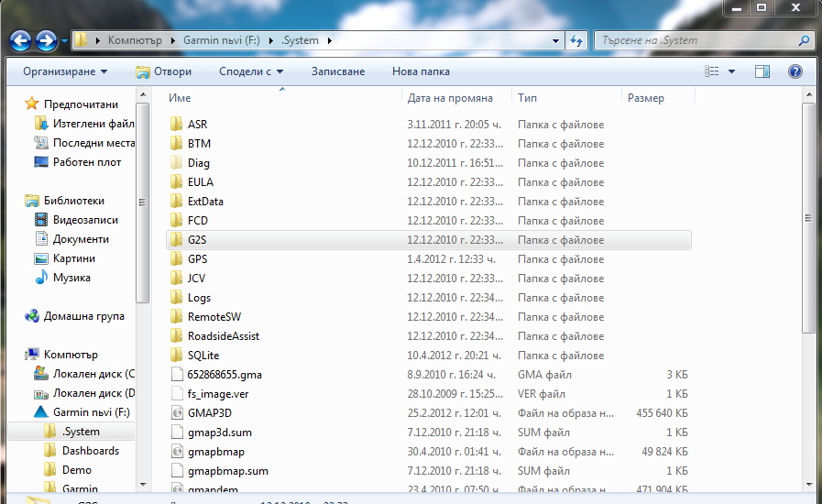Open Dashboards folder in sidebar tree
Image resolution: width=822 pixels, height=504 pixels.
(90, 451)
